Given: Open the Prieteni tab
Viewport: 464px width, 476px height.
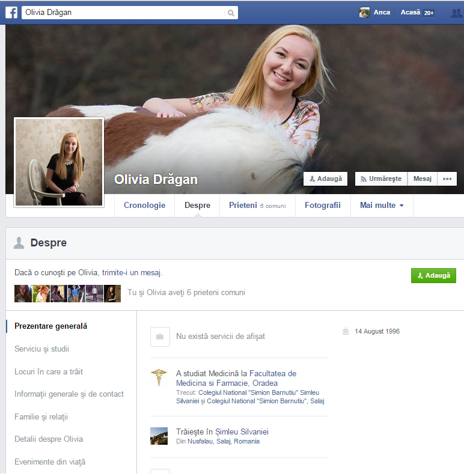Looking at the screenshot, I should 257,206.
